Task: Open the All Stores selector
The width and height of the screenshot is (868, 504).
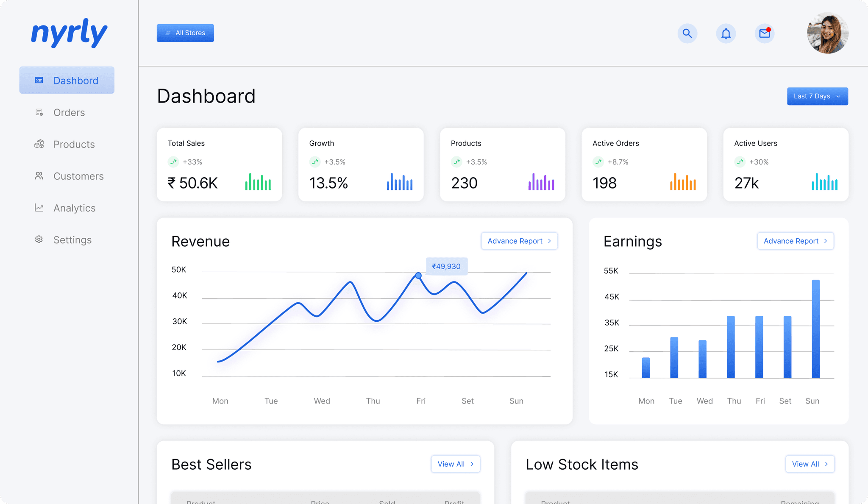Action: click(x=185, y=33)
